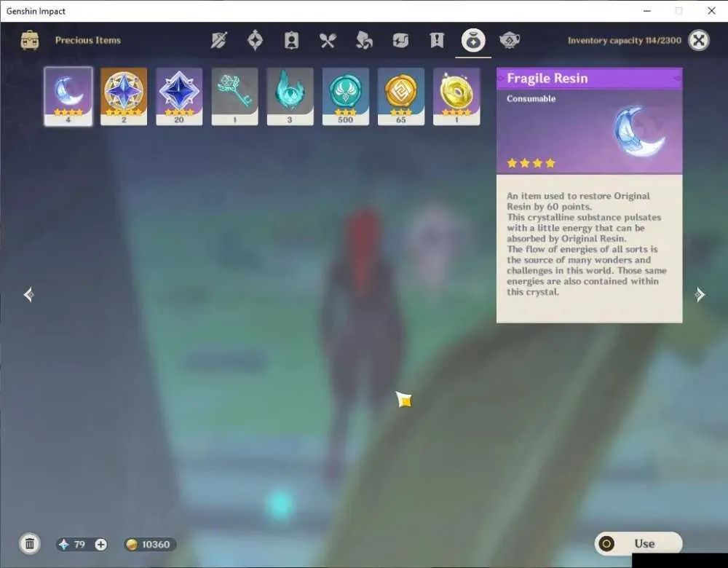Select the Geo Sigil with count 65
Screen dimensions: 728x568
click(400, 96)
